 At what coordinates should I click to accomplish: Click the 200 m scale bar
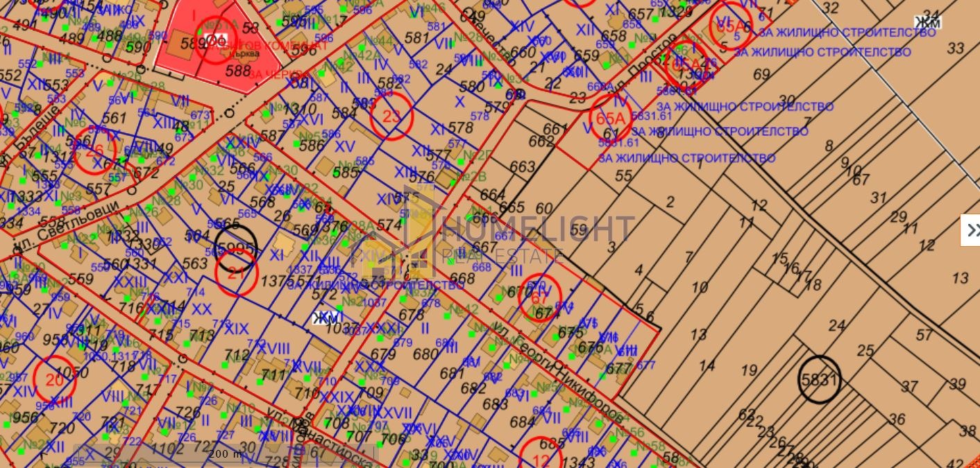pyautogui.click(x=226, y=453)
